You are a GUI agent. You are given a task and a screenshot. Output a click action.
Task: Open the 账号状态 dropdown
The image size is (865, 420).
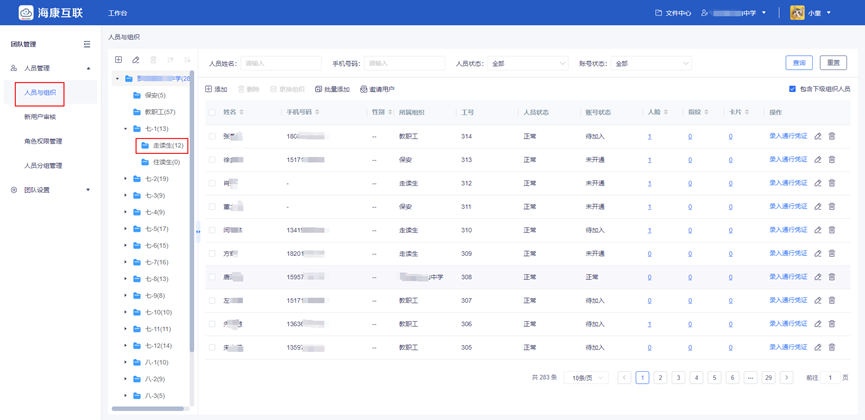(650, 63)
